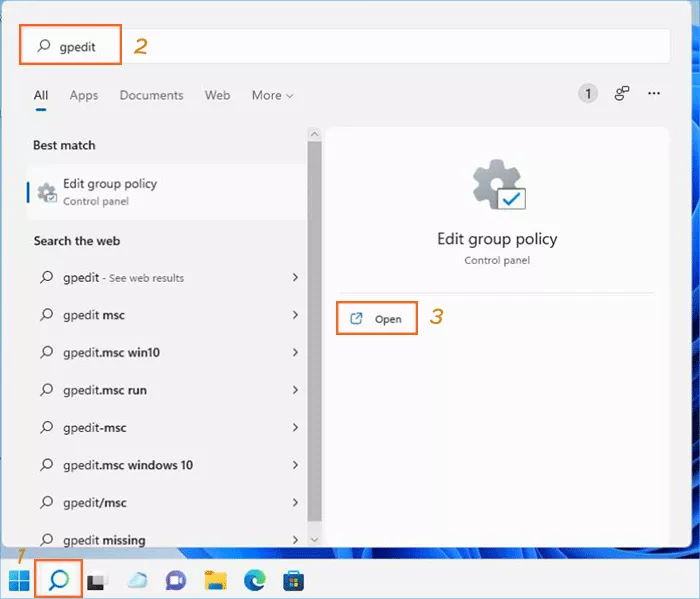Switch to the Web tab
The image size is (700, 599).
[217, 95]
